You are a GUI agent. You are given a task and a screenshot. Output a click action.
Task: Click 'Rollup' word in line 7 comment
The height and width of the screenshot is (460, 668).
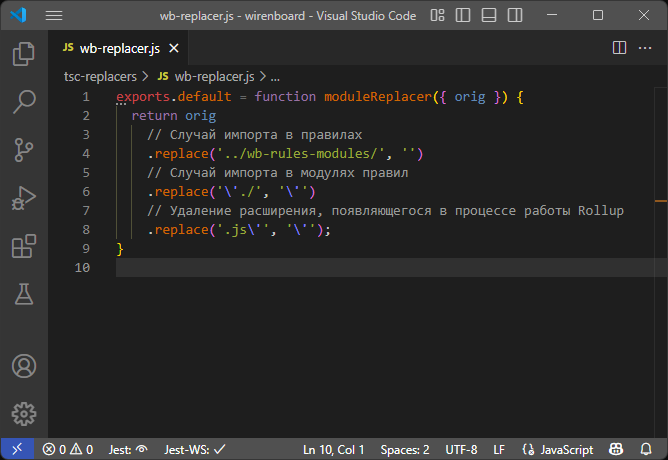tap(601, 211)
